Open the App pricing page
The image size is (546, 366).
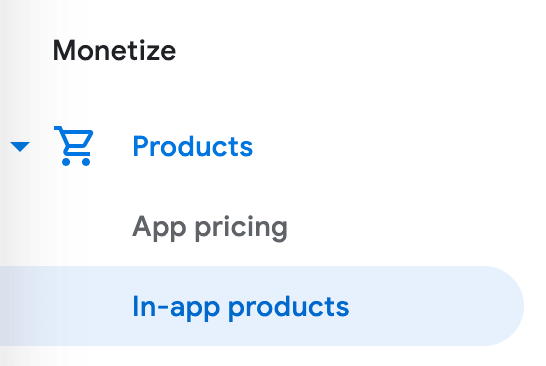pyautogui.click(x=210, y=227)
